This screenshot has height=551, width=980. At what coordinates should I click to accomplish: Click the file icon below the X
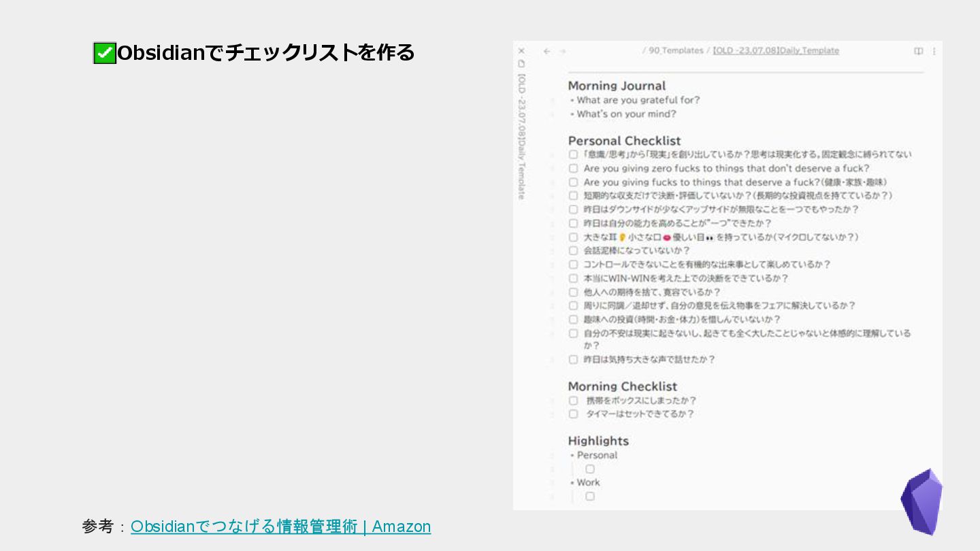[521, 63]
